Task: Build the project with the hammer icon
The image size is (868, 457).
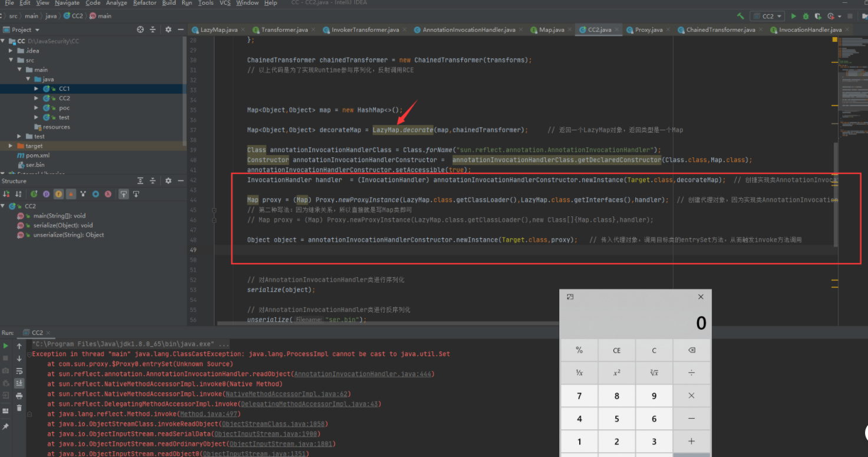Action: click(x=741, y=16)
